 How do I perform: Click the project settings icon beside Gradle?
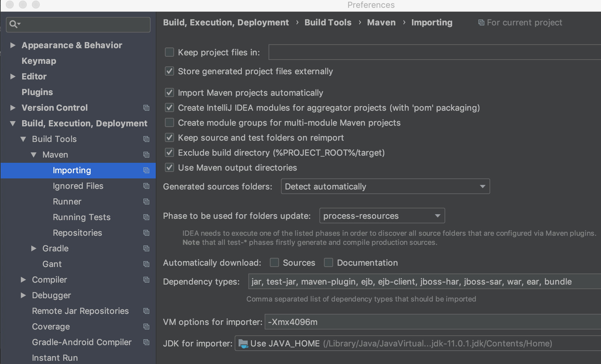(x=146, y=248)
